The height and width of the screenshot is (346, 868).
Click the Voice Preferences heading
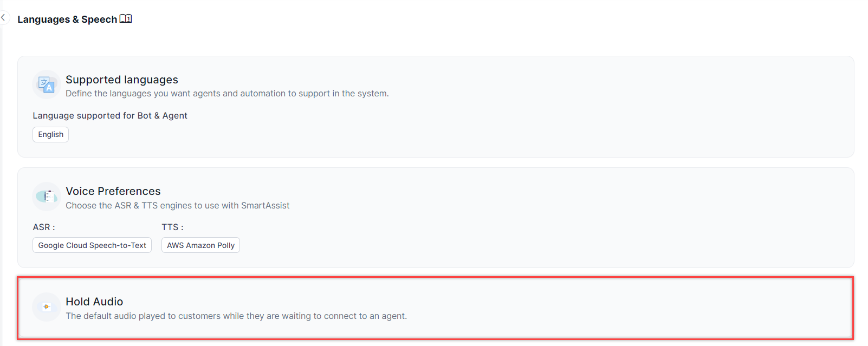click(x=113, y=191)
